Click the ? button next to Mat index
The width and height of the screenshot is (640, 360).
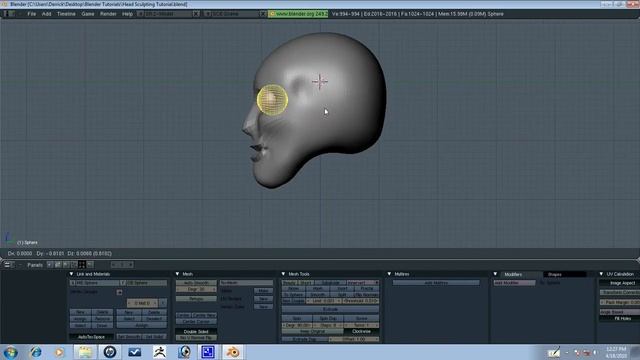point(163,303)
